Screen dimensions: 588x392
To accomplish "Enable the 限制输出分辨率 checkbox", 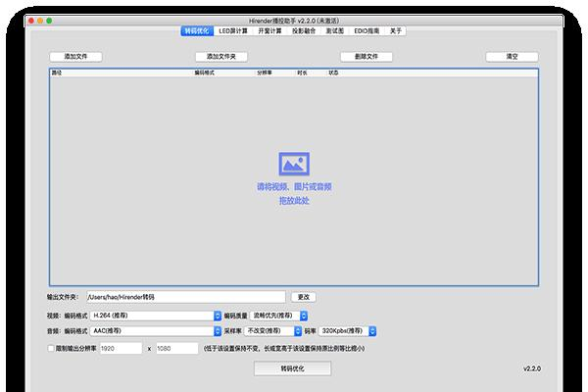I will tap(51, 348).
